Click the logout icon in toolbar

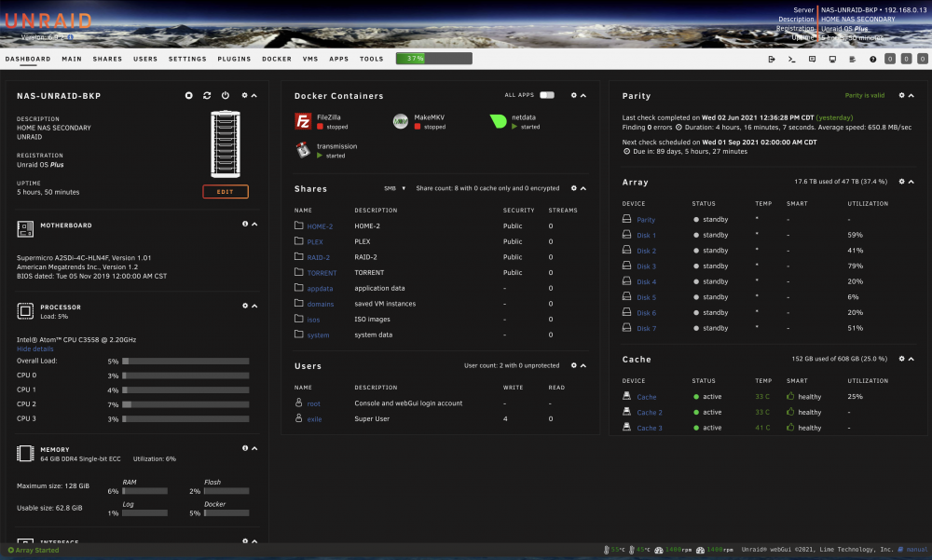point(772,59)
